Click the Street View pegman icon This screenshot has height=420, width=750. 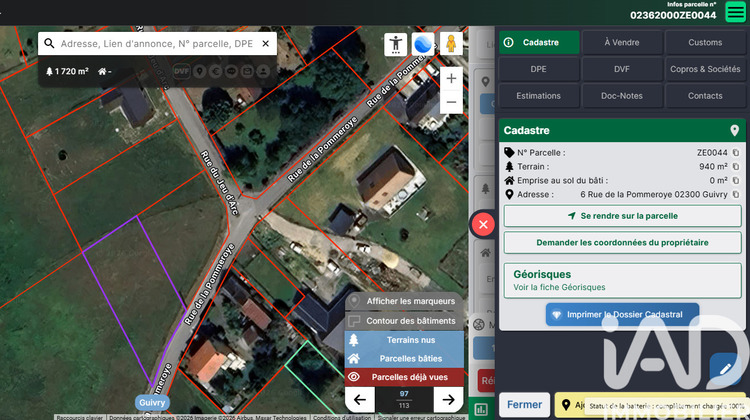pyautogui.click(x=451, y=45)
